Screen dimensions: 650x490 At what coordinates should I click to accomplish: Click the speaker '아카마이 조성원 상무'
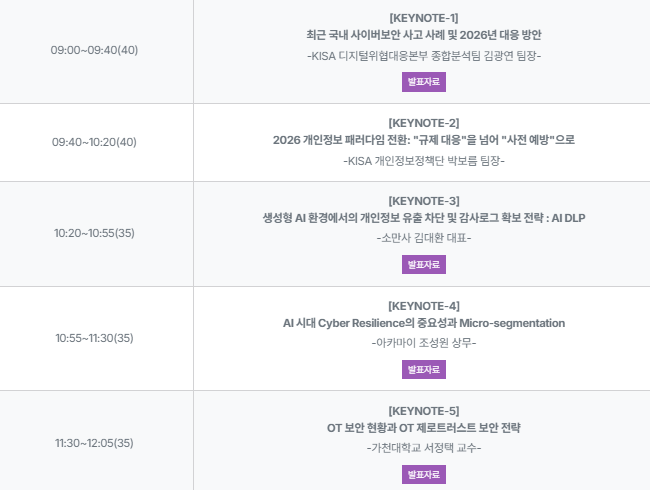(423, 343)
